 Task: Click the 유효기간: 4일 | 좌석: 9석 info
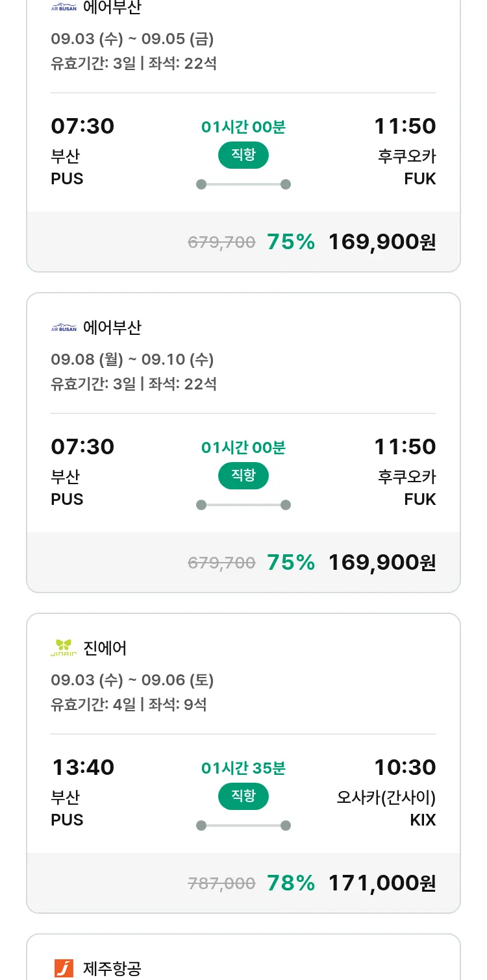click(129, 704)
